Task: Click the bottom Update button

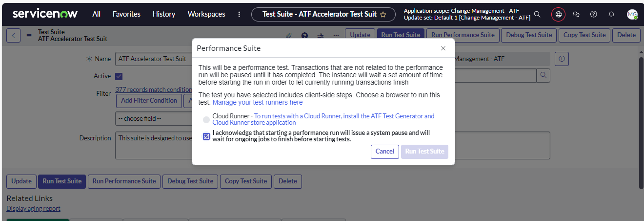Action: click(21, 181)
